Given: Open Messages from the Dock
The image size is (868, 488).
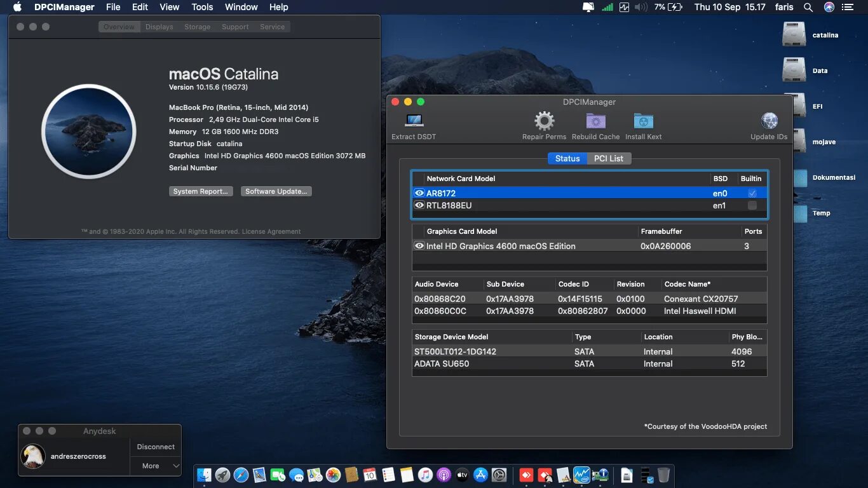Looking at the screenshot, I should [296, 475].
